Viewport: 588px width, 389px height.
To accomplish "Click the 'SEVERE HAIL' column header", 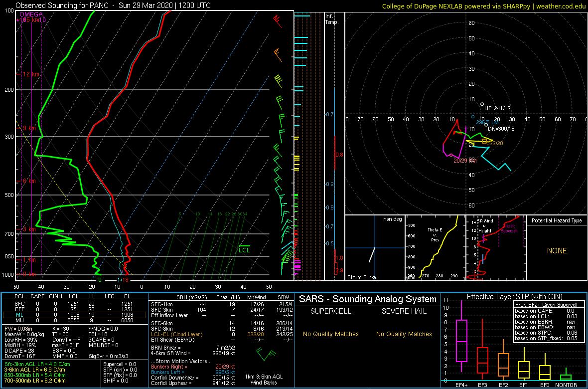I will tap(404, 312).
